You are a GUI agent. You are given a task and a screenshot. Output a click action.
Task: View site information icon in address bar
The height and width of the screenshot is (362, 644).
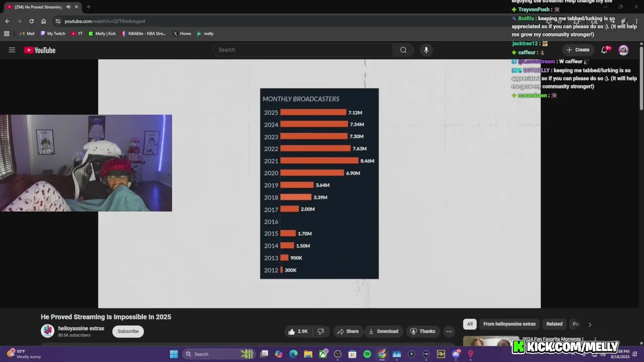[58, 21]
